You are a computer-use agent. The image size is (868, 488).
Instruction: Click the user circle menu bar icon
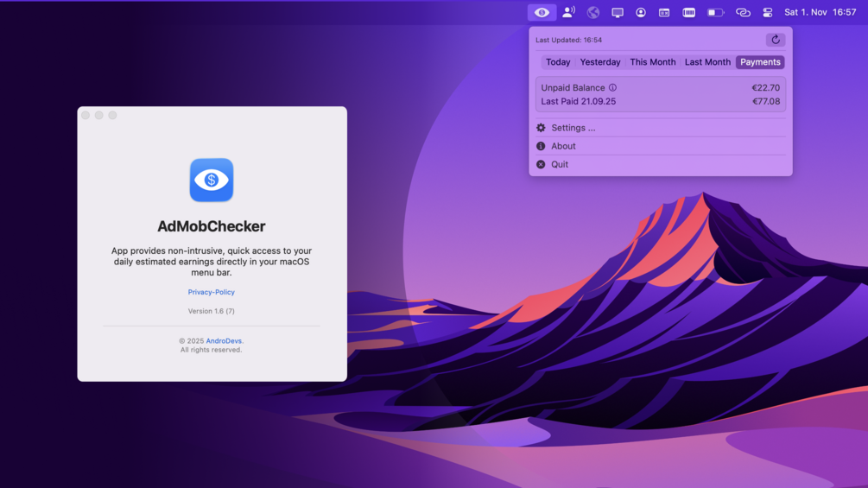(641, 12)
